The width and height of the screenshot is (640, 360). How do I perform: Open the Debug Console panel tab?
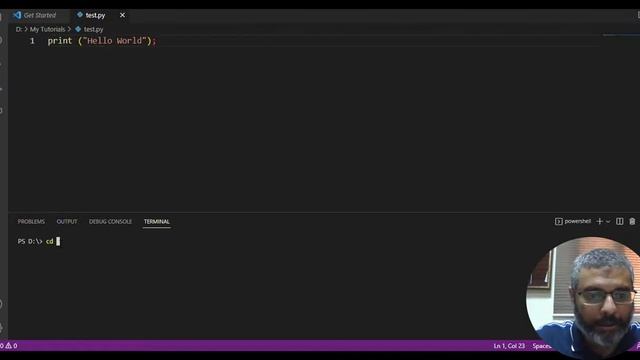[x=110, y=222]
